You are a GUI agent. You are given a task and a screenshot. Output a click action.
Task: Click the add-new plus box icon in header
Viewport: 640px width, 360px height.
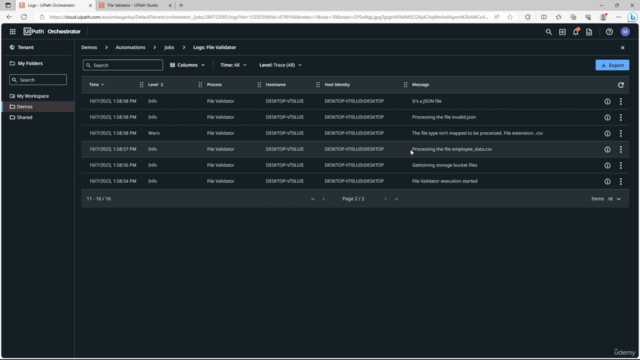562,32
